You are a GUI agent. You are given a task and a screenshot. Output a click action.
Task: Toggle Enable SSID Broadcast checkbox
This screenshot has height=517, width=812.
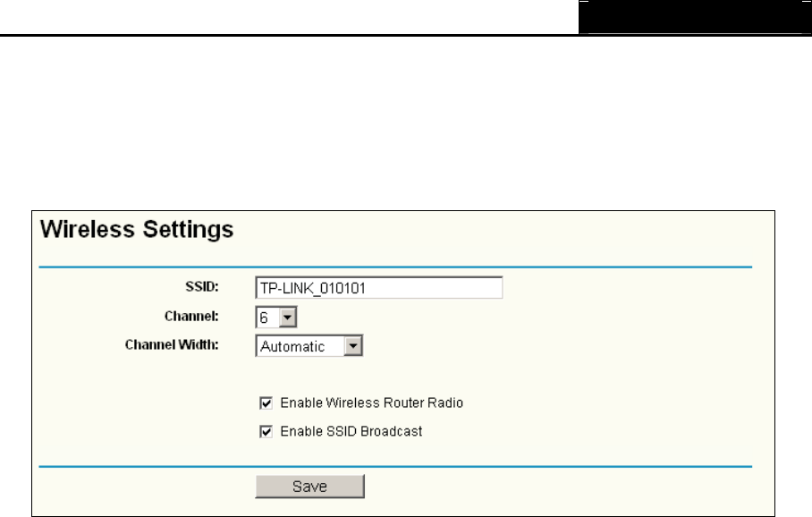pos(266,431)
